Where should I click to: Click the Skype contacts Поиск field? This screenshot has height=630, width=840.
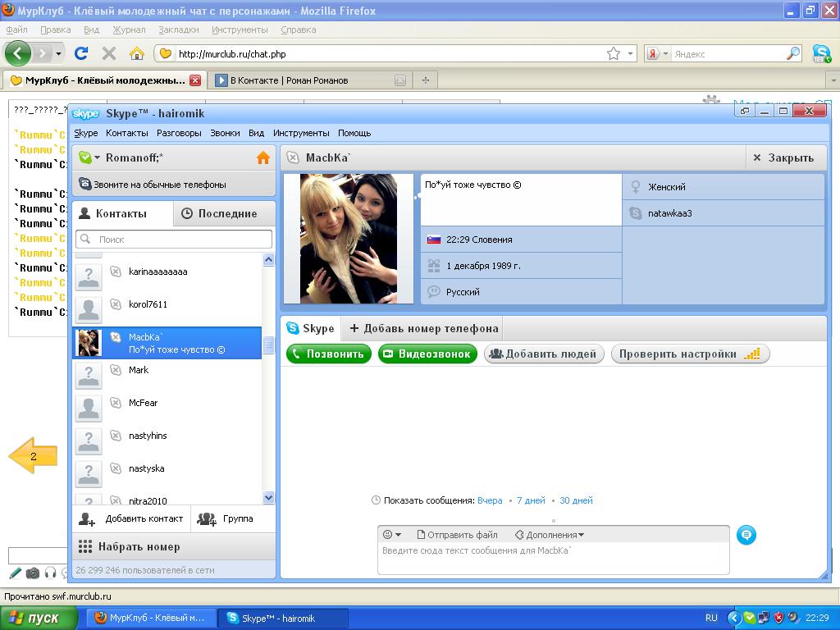pos(174,239)
